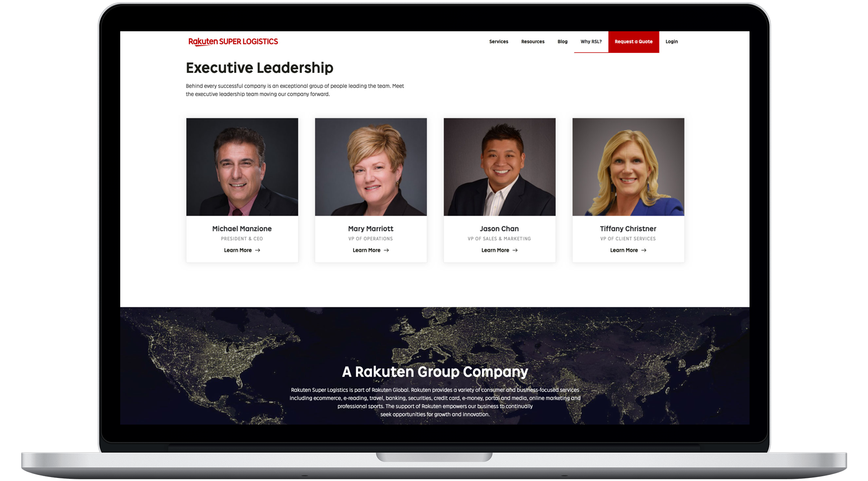Viewport: 868px width, 481px height.
Task: Open the Resources menu item
Action: 533,42
